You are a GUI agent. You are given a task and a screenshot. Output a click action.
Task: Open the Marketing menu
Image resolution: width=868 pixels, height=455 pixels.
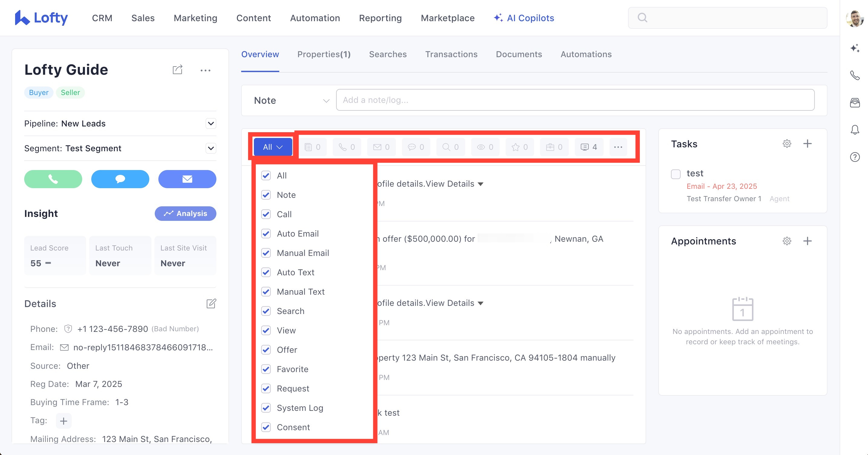pyautogui.click(x=195, y=18)
